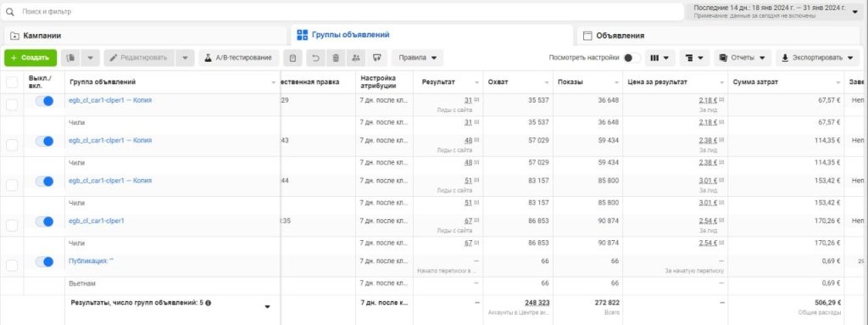This screenshot has width=868, height=325.
Task: Click in the Поиск и фильтр search field
Action: 342,12
